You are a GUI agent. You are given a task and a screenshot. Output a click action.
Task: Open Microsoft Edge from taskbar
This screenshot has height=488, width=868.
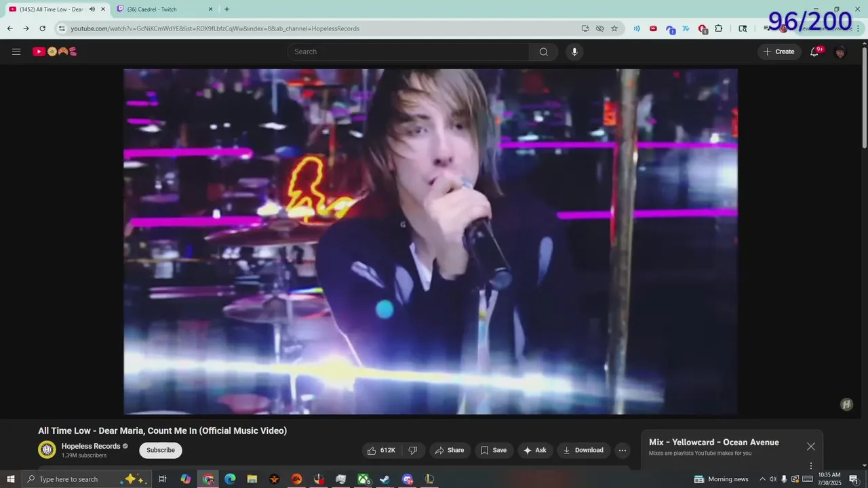(x=230, y=479)
